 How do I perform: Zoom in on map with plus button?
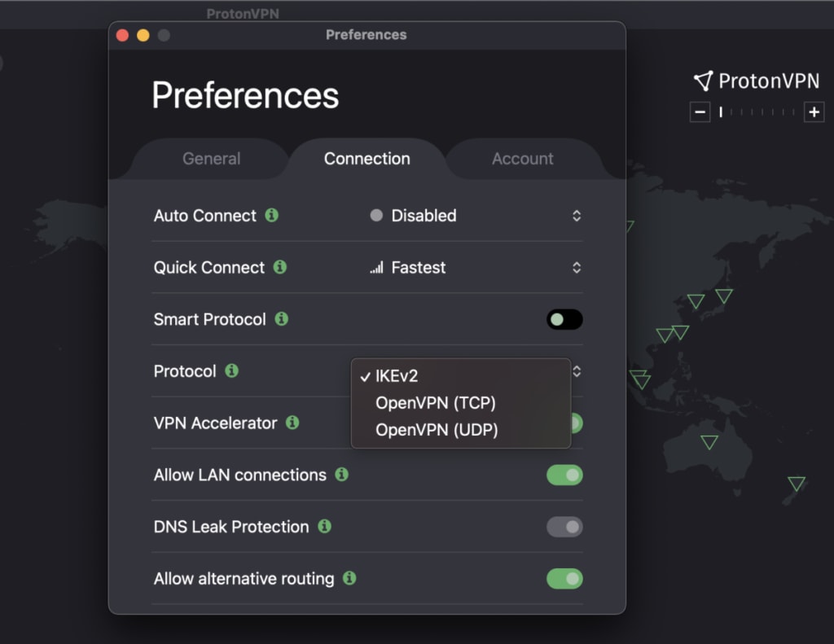[814, 112]
